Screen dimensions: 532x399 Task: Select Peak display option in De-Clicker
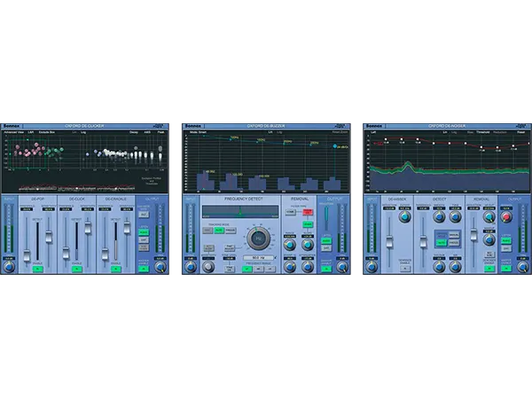click(160, 132)
